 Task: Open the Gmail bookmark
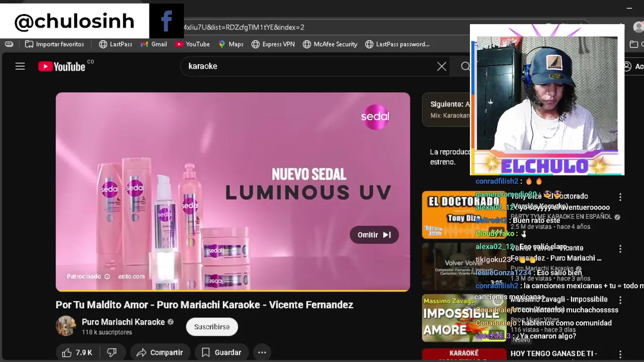coord(154,44)
